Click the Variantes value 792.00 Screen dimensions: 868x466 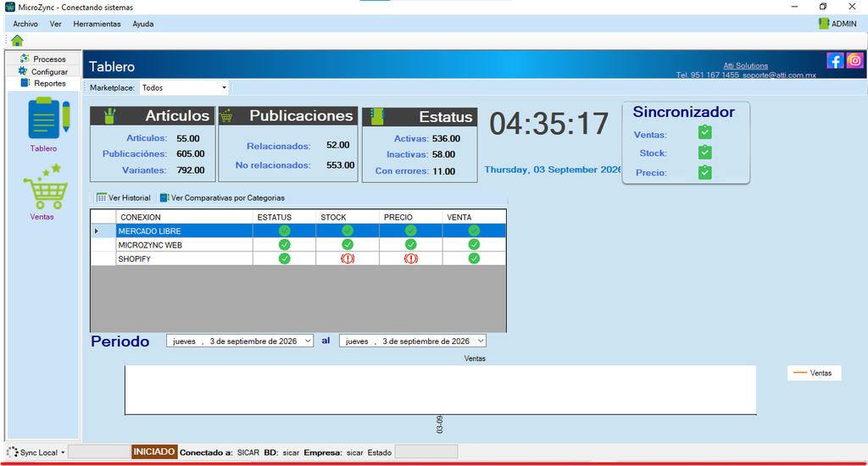[x=191, y=170]
